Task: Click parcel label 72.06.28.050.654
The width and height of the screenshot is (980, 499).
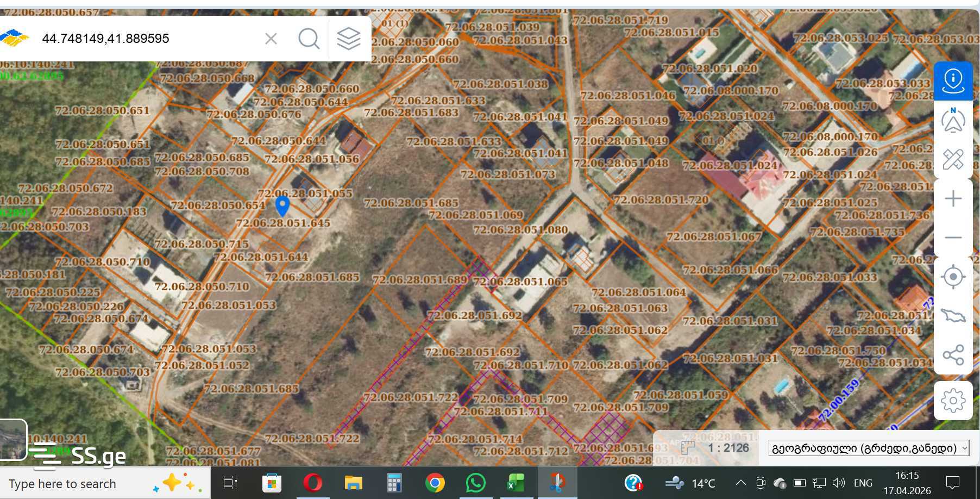Action: 218,205
